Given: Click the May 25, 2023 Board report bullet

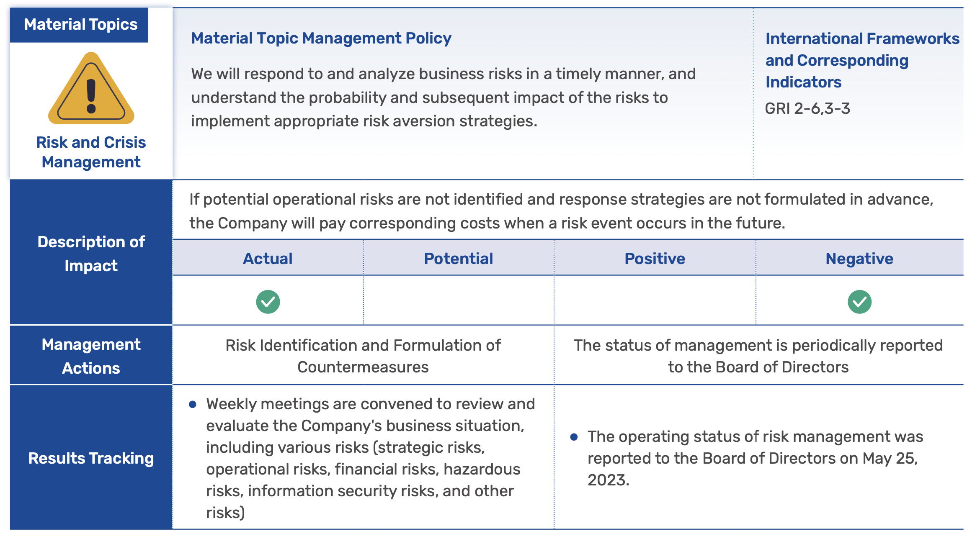Looking at the screenshot, I should (748, 458).
